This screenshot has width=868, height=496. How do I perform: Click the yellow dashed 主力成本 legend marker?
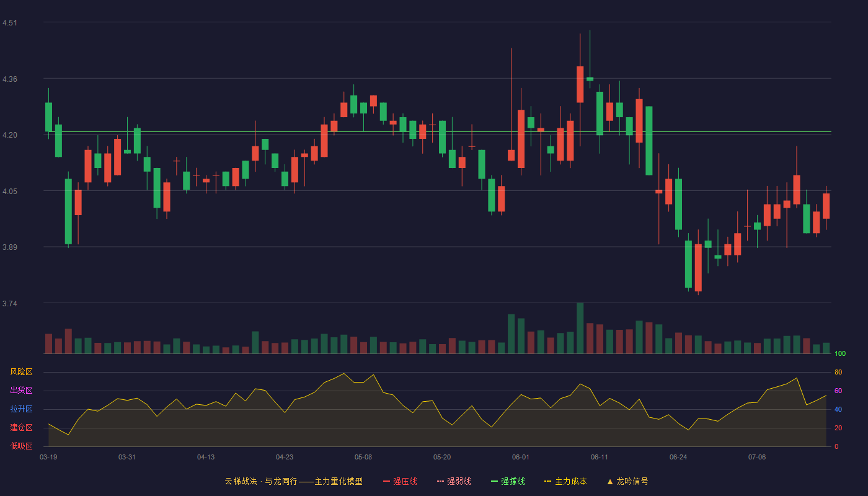[x=548, y=481]
